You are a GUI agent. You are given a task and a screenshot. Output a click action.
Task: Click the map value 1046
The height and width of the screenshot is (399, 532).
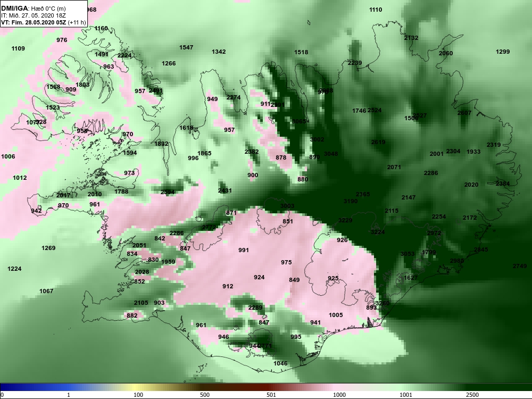pos(280,363)
